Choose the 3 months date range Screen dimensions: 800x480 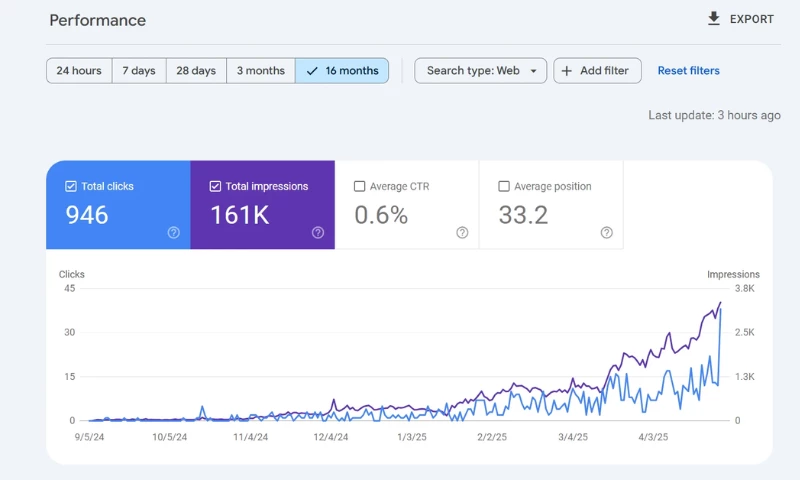tap(261, 71)
